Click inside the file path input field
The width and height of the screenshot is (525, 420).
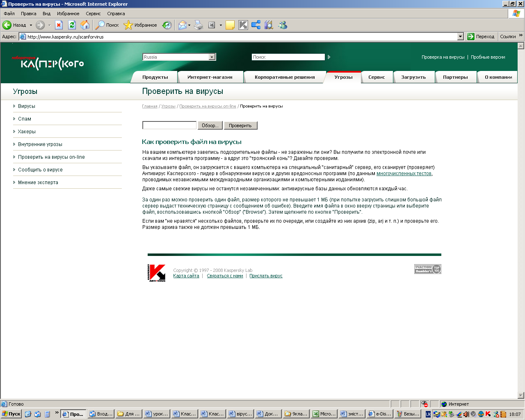[169, 125]
